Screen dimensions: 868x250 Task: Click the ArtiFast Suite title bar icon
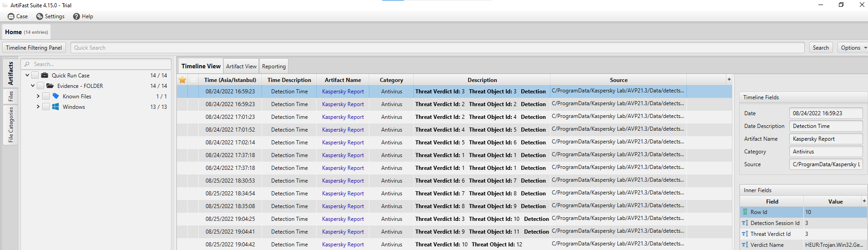click(x=5, y=5)
